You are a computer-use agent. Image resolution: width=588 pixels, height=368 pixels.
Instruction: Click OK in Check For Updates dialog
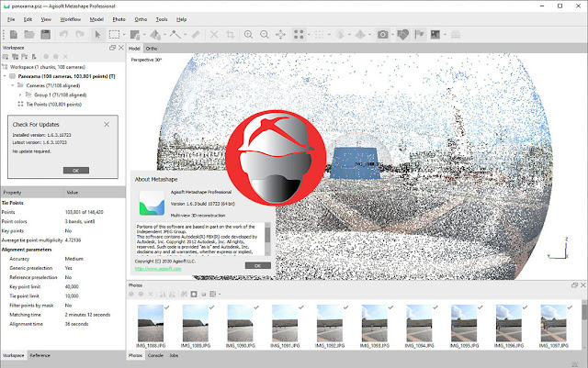coord(76,171)
